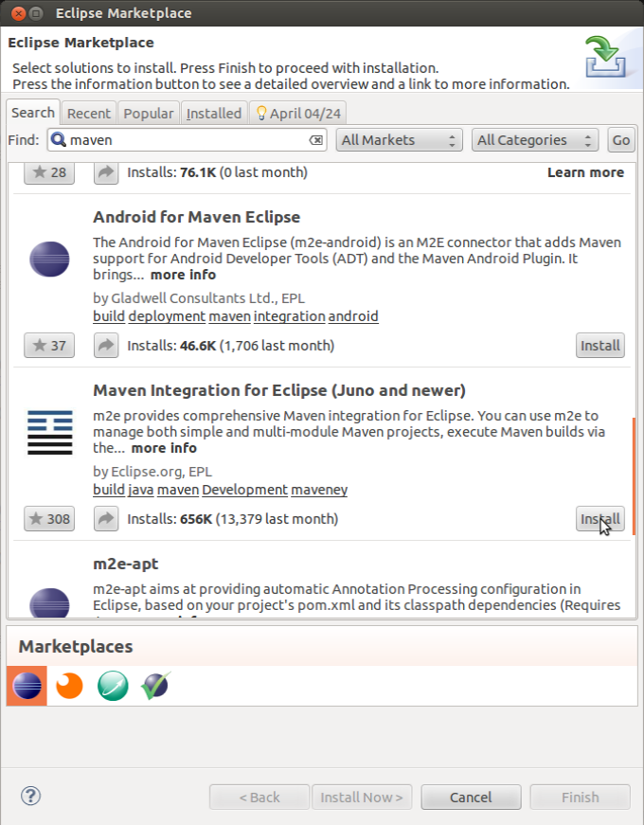Open the All Categories dropdown
644x825 pixels.
pos(535,140)
